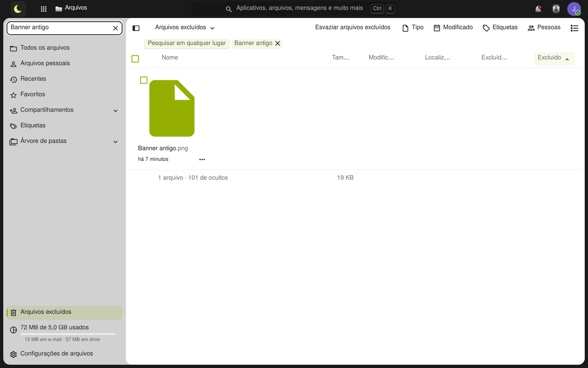Sort by Nome column header

[x=170, y=57]
